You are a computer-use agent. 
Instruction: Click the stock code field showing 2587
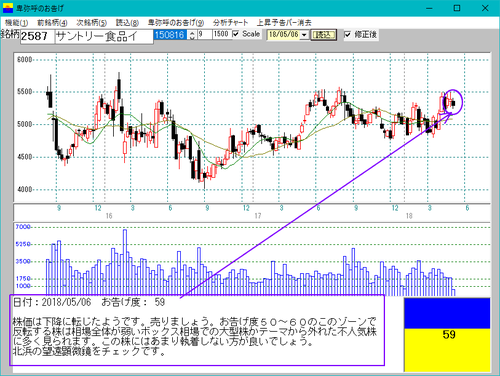pyautogui.click(x=37, y=36)
